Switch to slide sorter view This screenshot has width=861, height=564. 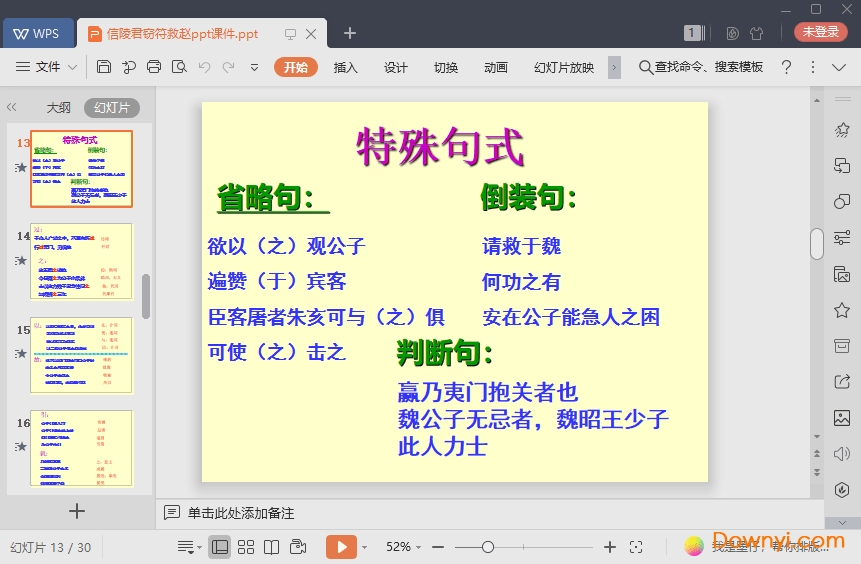coord(245,547)
